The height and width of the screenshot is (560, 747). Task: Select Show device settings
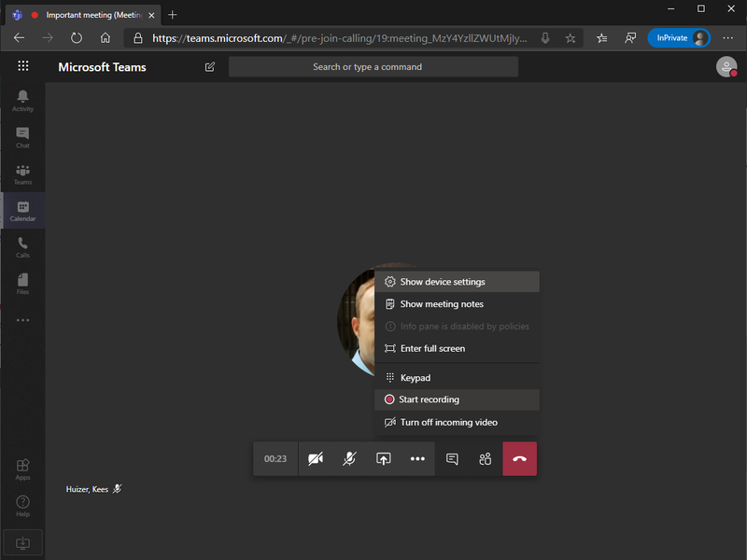point(457,282)
